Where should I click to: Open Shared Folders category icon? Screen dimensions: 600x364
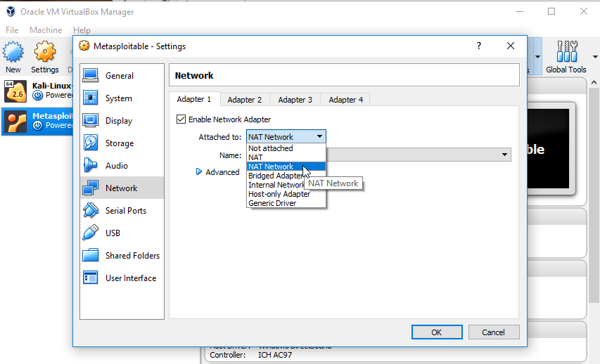point(91,255)
